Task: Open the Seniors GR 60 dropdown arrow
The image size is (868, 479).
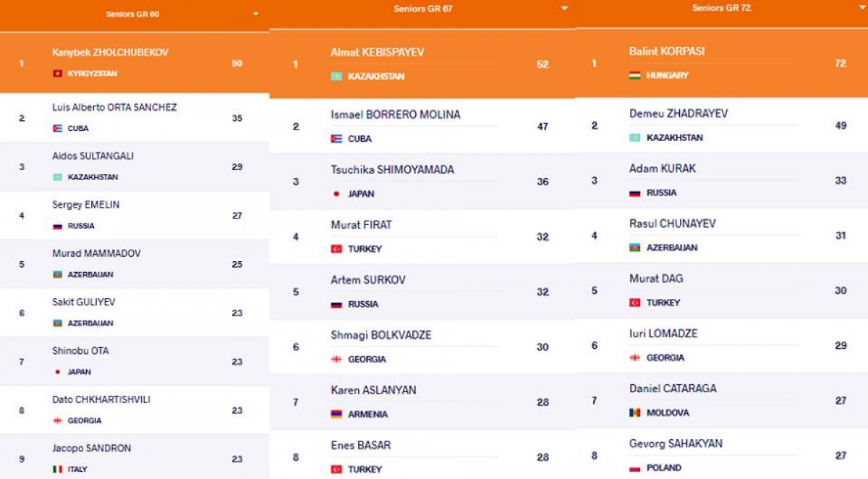Action: (x=255, y=14)
